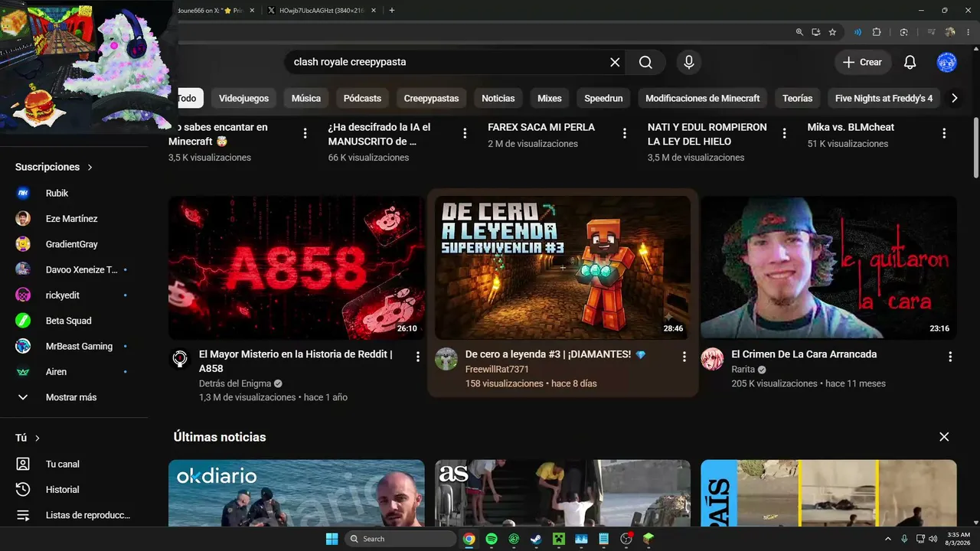Select the Modificaciones de Minecraft chip
Screen dimensions: 980x551
[x=703, y=98]
